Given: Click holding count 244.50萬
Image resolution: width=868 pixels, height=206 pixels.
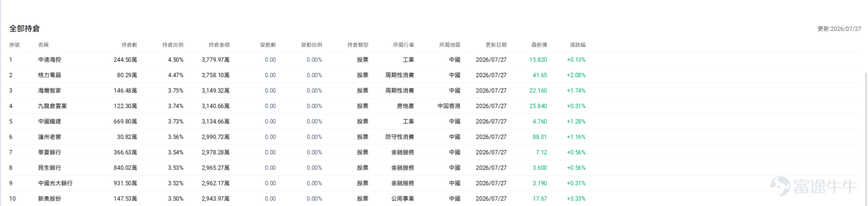Looking at the screenshot, I should 125,60.
